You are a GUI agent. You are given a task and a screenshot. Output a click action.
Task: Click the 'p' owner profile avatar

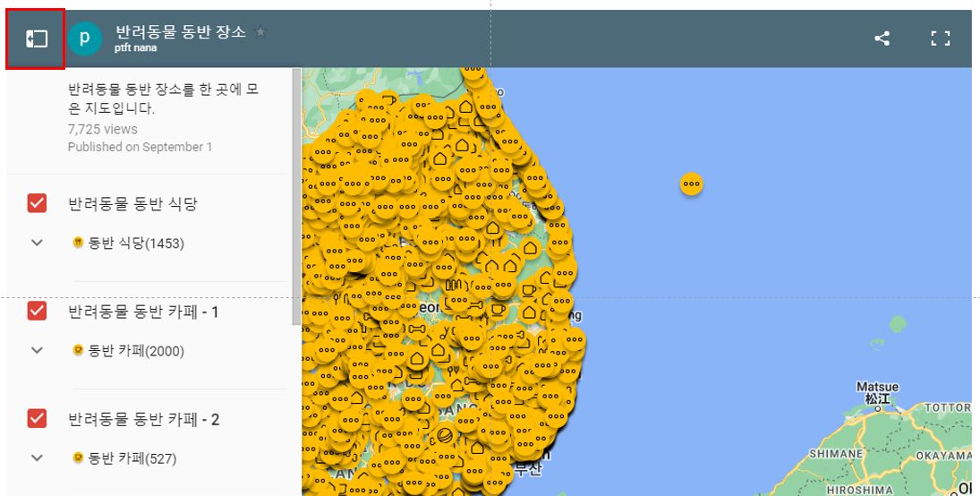coord(85,38)
